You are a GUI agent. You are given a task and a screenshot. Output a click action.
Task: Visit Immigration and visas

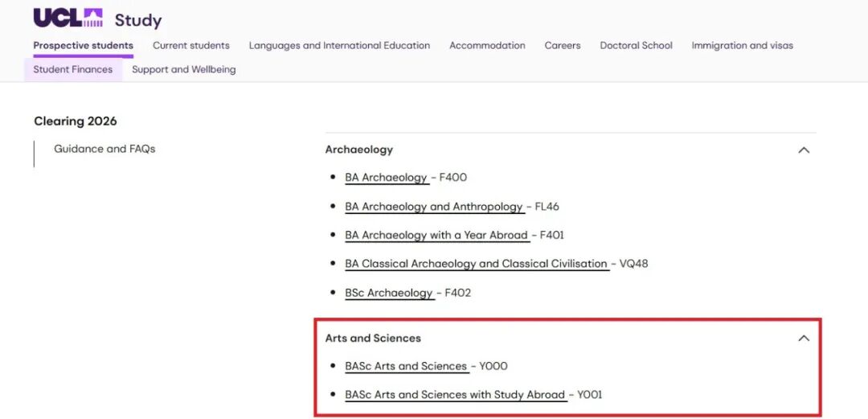(x=742, y=46)
